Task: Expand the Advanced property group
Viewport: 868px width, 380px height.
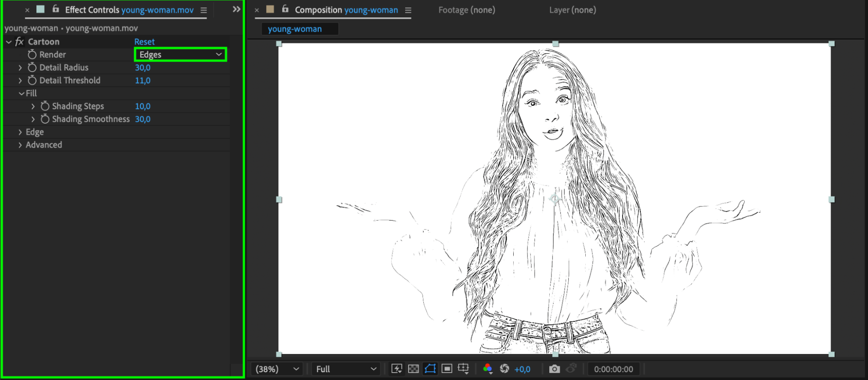Action: 20,145
